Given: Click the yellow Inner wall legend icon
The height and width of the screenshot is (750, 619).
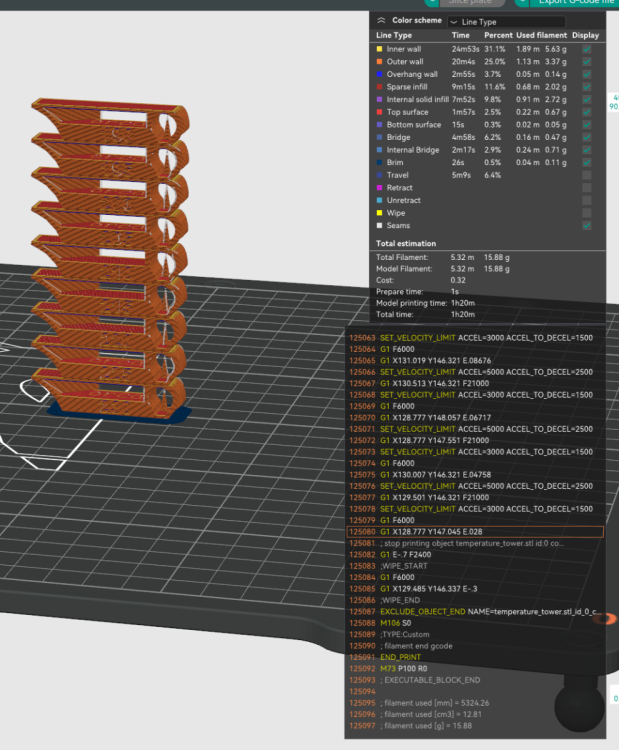Looking at the screenshot, I should (379, 49).
